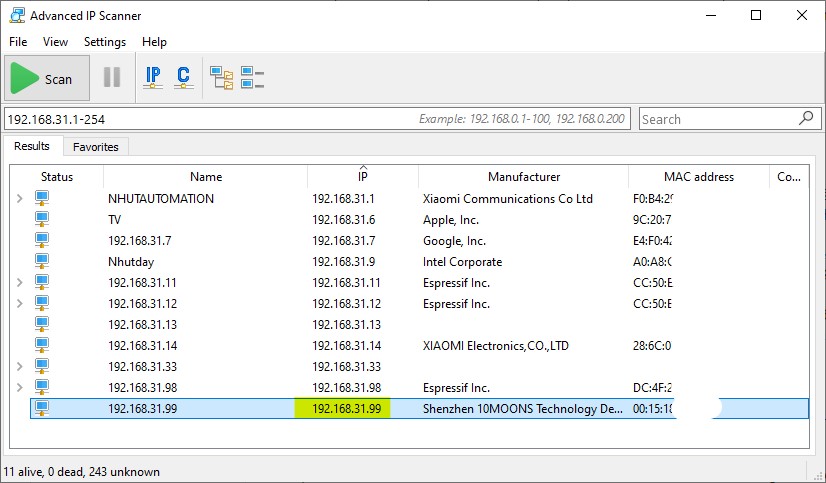This screenshot has width=826, height=483.
Task: Click the computer icon for 192.168.31.13
Action: point(42,324)
